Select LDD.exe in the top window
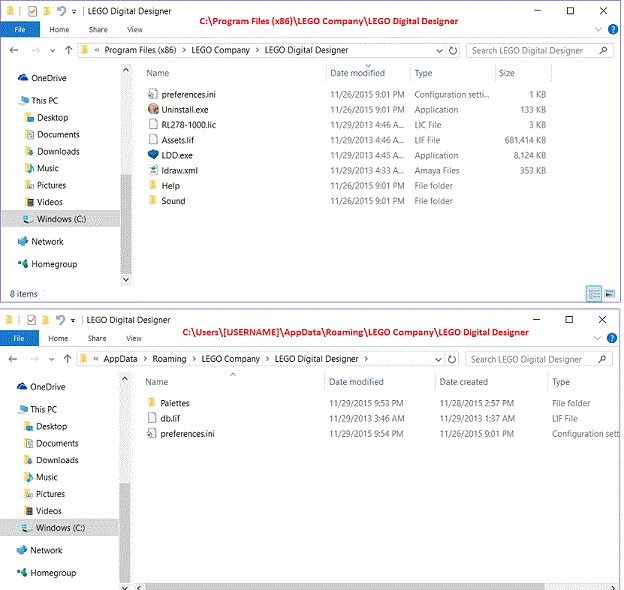The width and height of the screenshot is (624, 590). (x=176, y=155)
